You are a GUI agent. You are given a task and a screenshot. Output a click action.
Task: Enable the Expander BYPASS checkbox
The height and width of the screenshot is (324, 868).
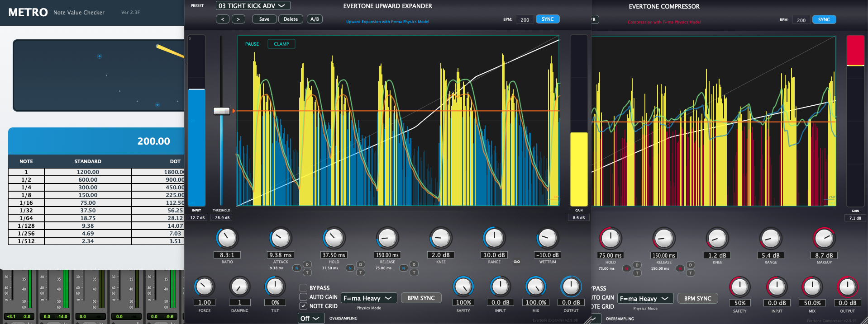pos(303,288)
